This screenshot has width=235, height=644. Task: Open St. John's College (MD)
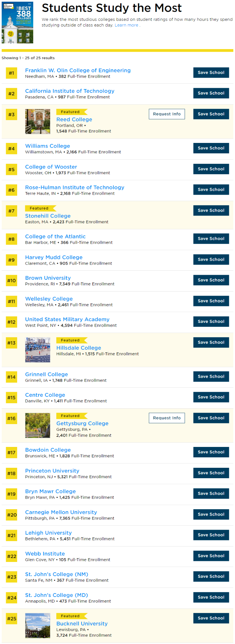click(57, 595)
